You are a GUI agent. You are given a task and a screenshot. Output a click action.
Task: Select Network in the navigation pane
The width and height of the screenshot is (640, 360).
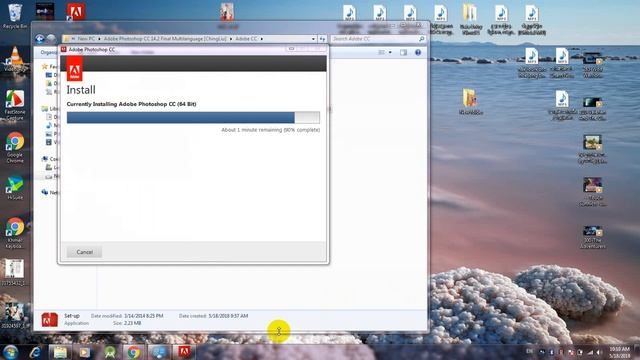tap(50, 192)
